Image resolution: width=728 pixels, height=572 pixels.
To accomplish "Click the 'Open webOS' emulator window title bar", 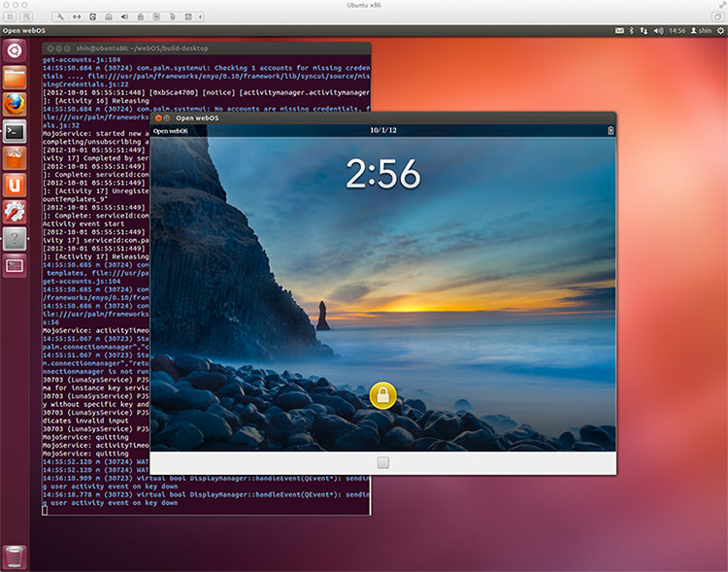I will tap(383, 118).
